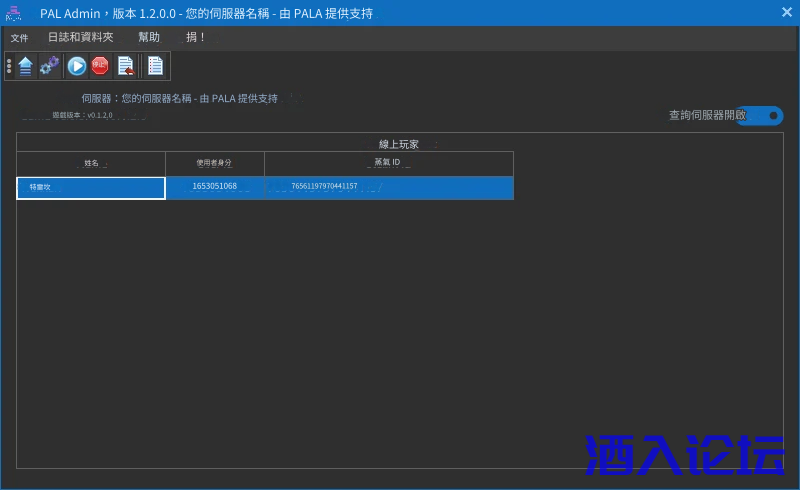Click the toolbar drag handle dots
Screen dimensions: 800x490
[9, 66]
